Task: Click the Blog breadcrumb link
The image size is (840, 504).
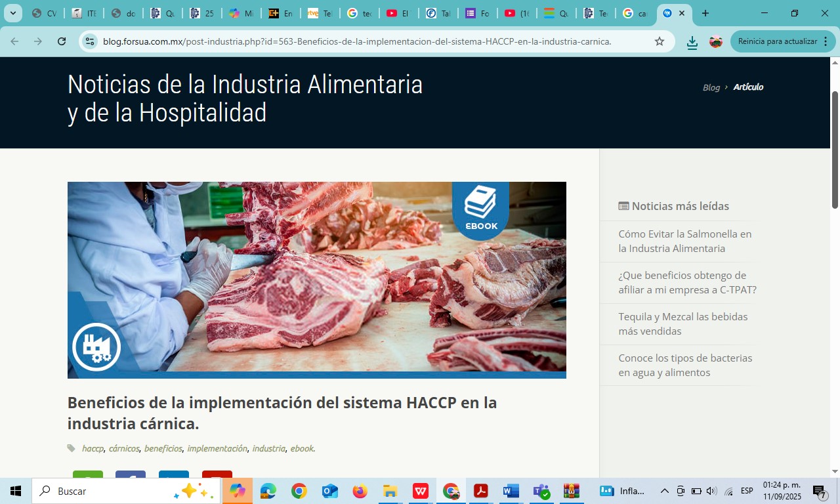Action: (x=711, y=87)
